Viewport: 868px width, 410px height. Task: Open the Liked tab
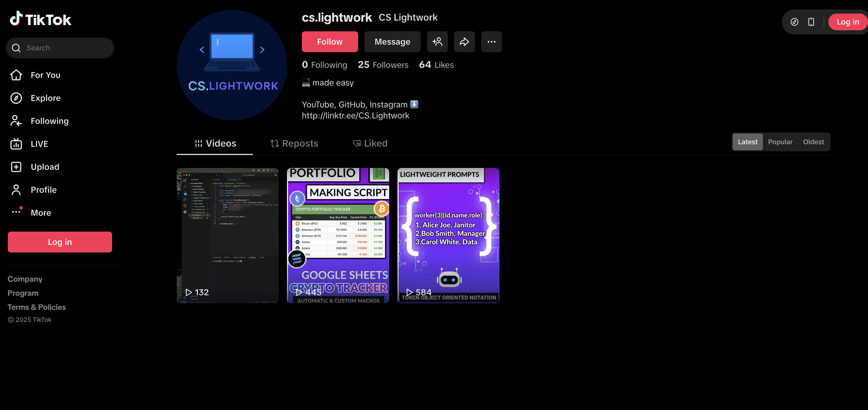pos(370,143)
